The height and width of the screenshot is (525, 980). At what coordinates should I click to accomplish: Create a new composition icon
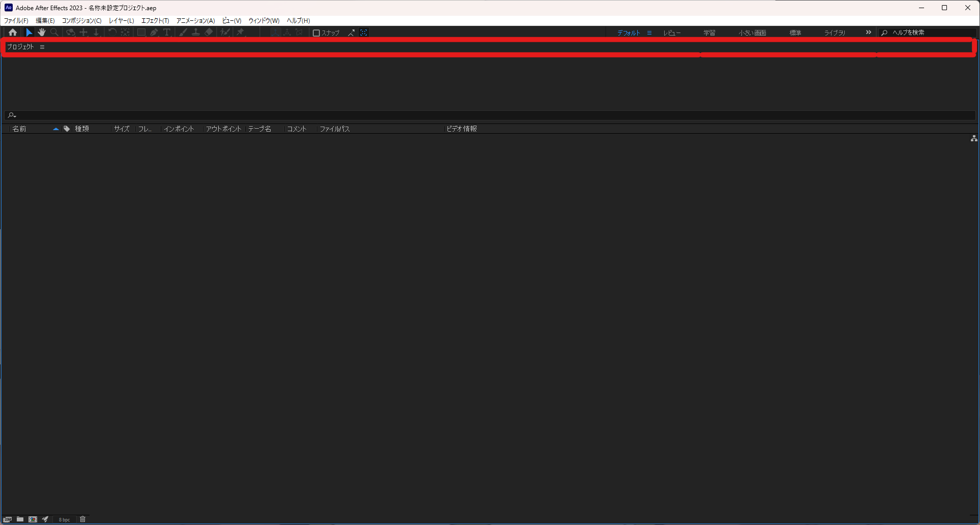pos(33,519)
